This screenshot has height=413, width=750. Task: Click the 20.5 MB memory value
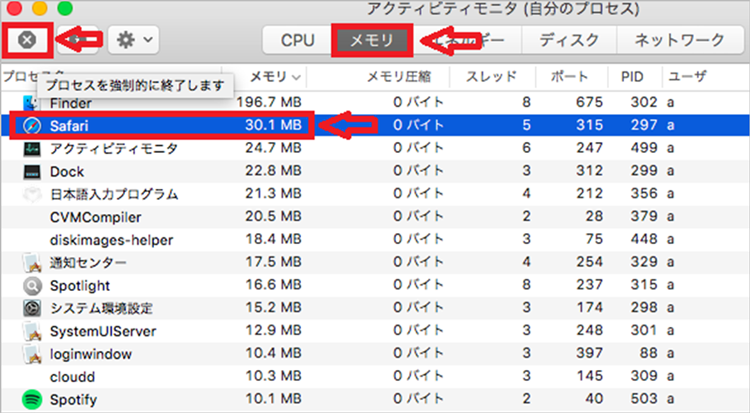pos(273,216)
